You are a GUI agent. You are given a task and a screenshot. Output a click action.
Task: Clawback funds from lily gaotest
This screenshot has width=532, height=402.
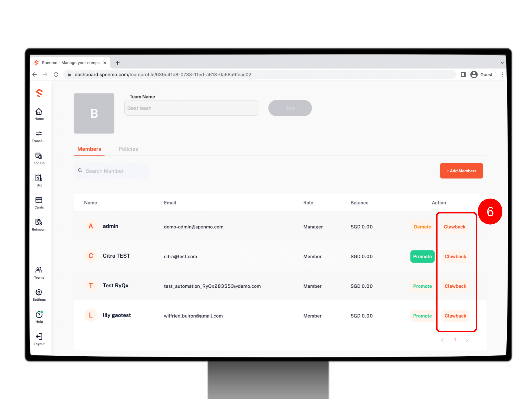click(x=455, y=316)
